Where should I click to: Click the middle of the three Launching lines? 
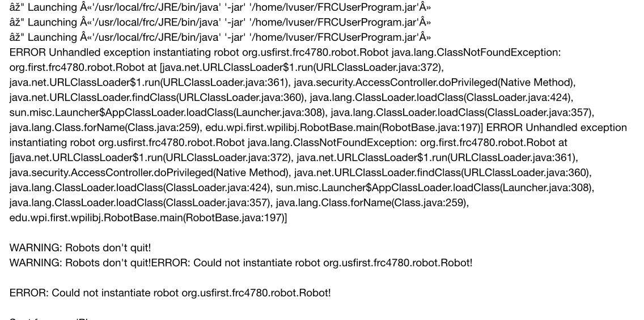[220, 22]
